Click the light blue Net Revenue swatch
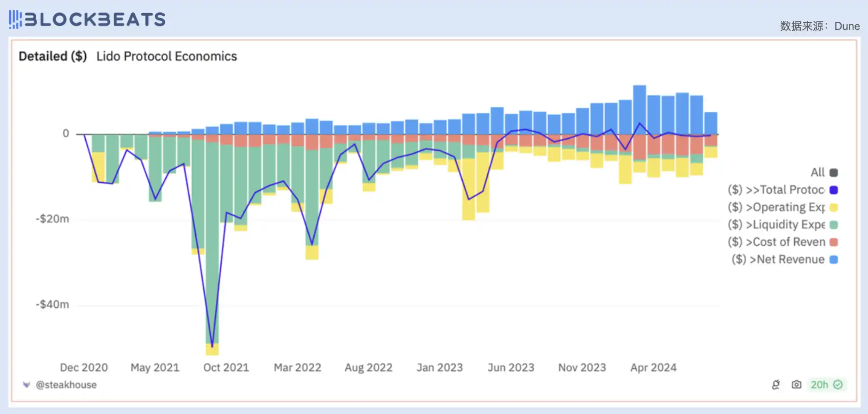This screenshot has width=868, height=414. [x=834, y=259]
